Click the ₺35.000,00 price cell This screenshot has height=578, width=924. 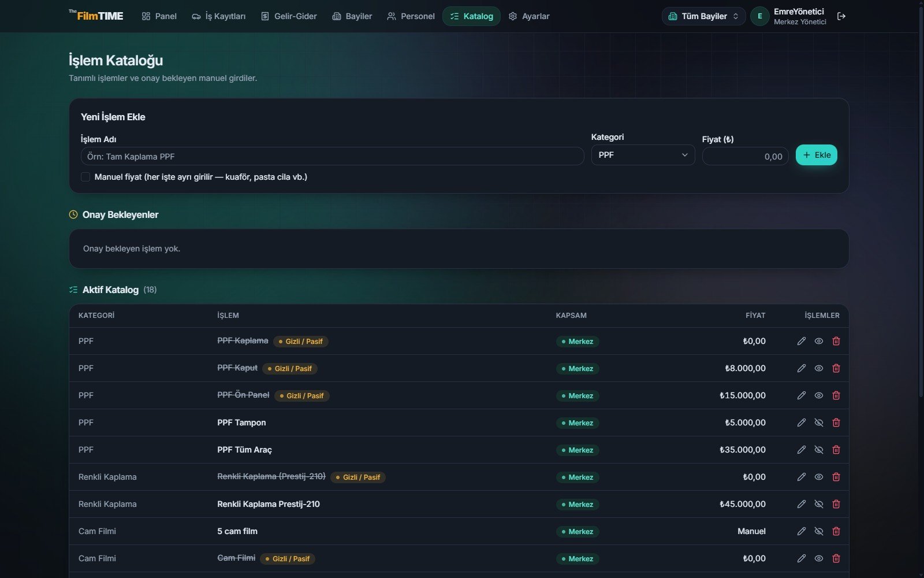(743, 450)
